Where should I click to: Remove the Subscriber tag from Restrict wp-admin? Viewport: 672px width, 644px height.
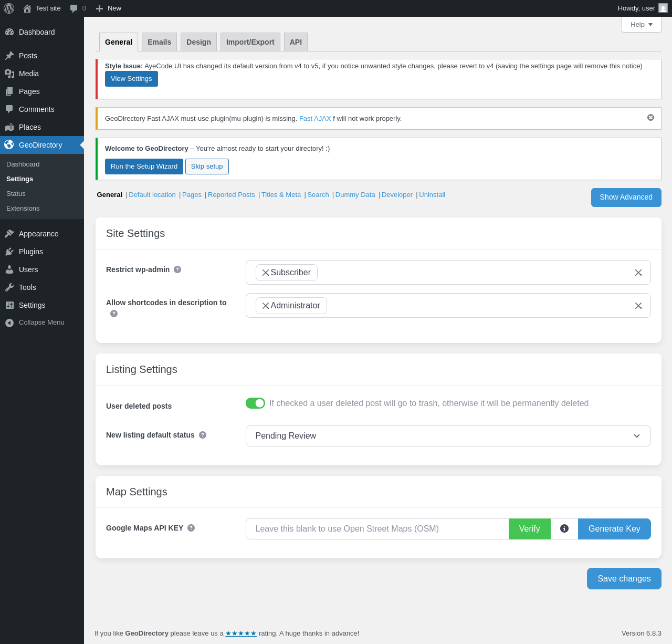coord(266,273)
